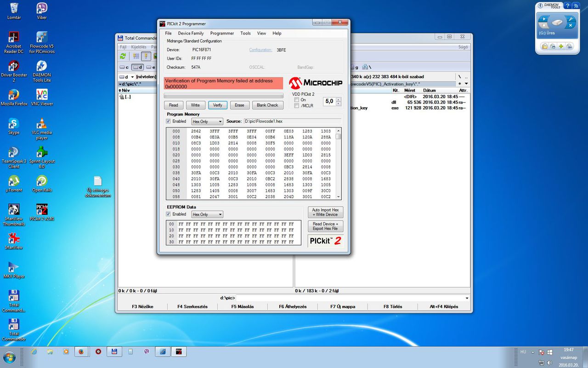
Task: Open the File menu in PICkit 2
Action: tap(168, 33)
